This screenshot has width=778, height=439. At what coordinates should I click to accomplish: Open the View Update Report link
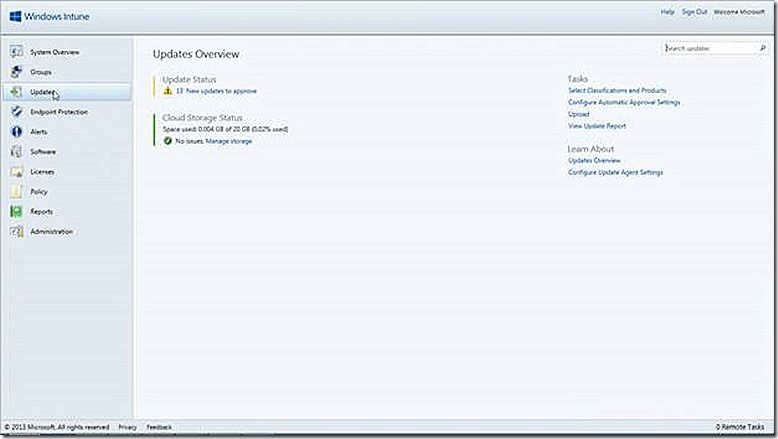coord(597,126)
